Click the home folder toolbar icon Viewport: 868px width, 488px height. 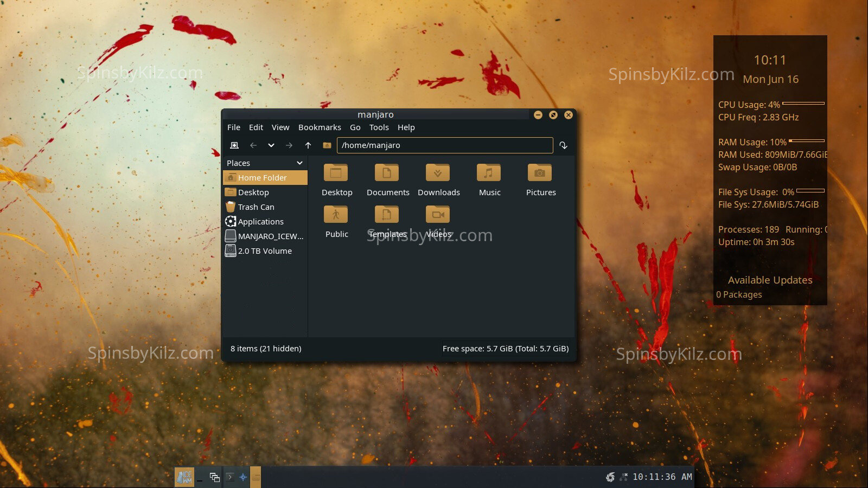(327, 145)
